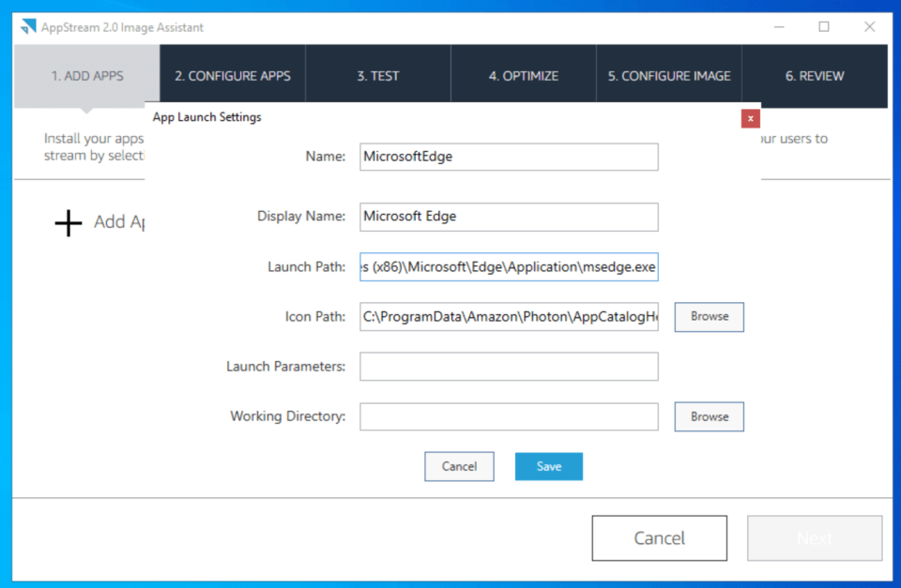
Task: Click inside the Name field showing MicrosoftEdge
Action: pos(508,157)
